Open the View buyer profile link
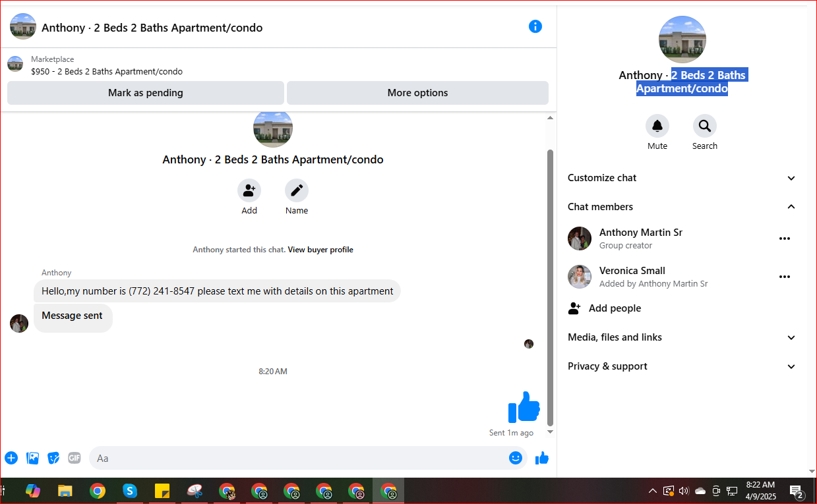 [320, 250]
